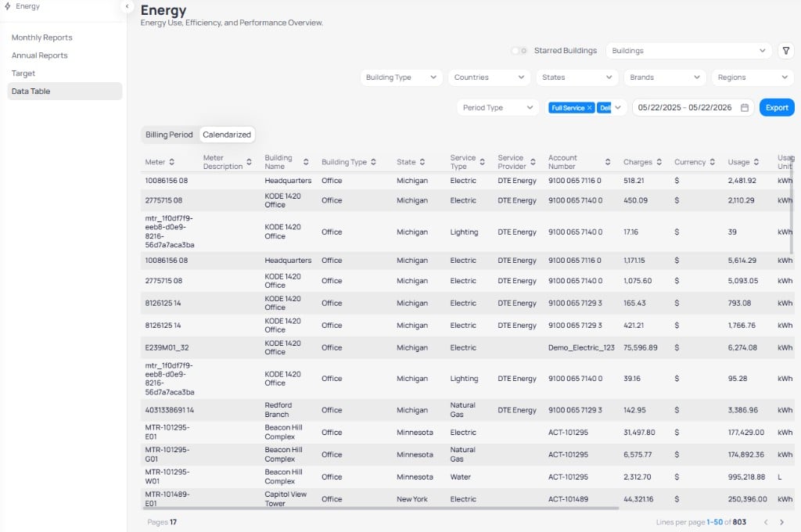Screen dimensions: 801x532
Task: Click account number ACT-101489
Action: pyautogui.click(x=568, y=499)
